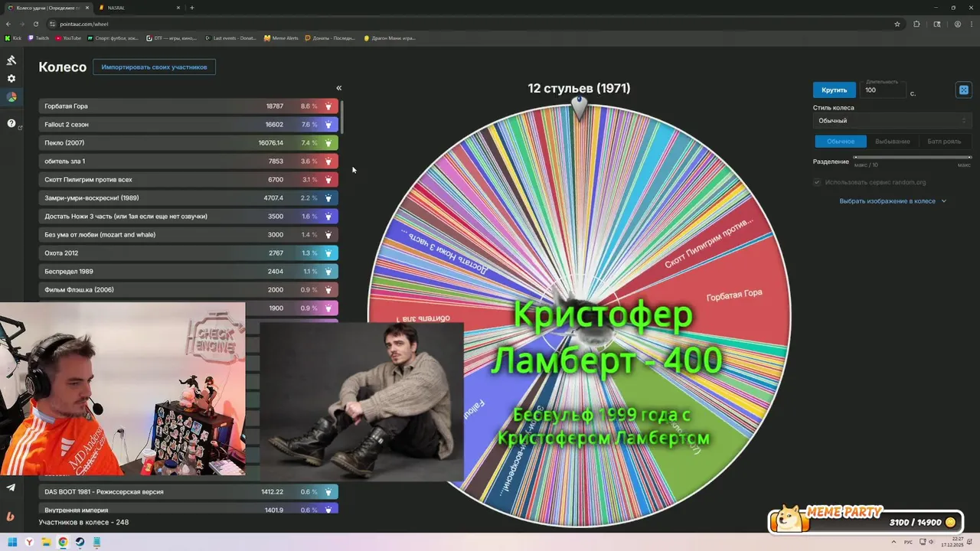Viewport: 980px width, 551px height.
Task: Delete the Fallout 2 сезон entry
Action: 328,125
